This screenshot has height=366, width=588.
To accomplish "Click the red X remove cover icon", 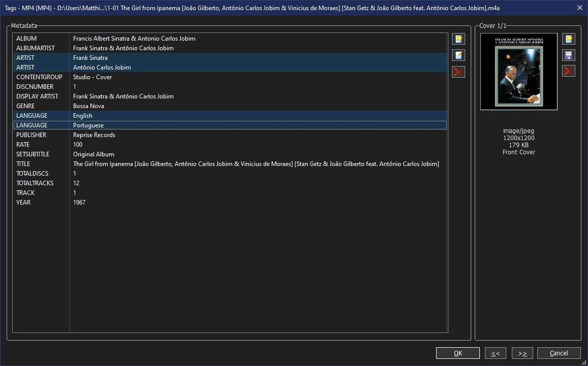I will 569,71.
